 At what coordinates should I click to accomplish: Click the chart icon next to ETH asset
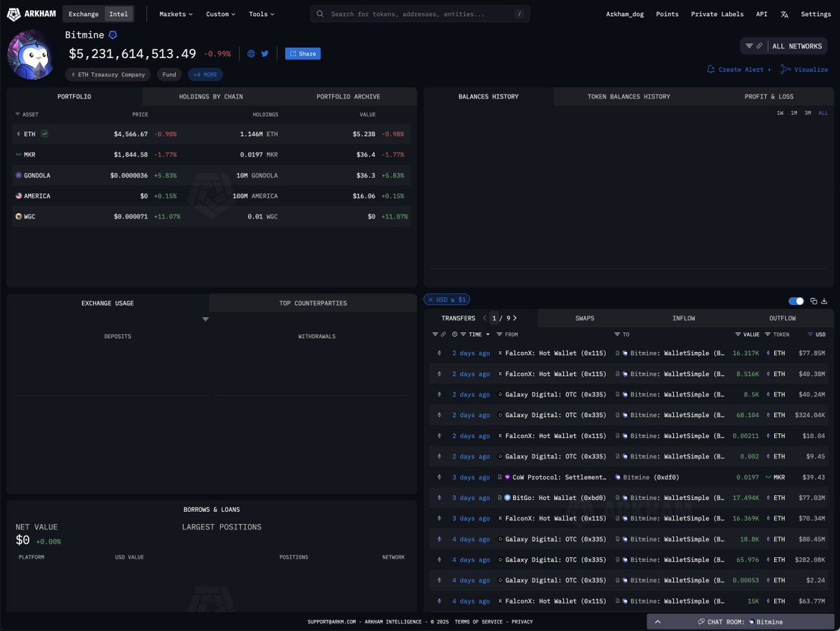click(x=44, y=134)
